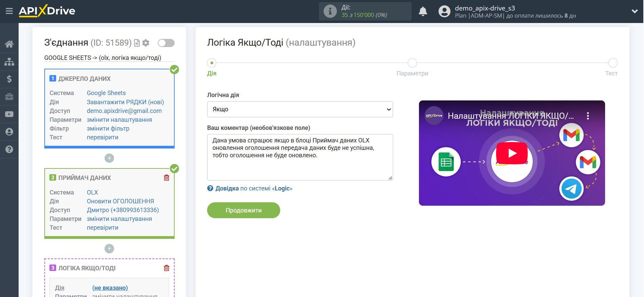The image size is (644, 297).
Task: Delete the Приймач даних block trash icon
Action: point(166,178)
